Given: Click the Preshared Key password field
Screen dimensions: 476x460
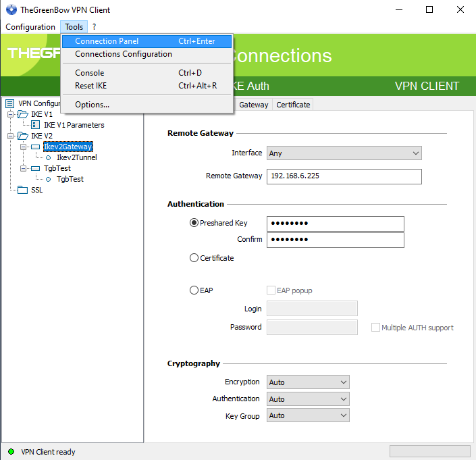Looking at the screenshot, I should [336, 224].
